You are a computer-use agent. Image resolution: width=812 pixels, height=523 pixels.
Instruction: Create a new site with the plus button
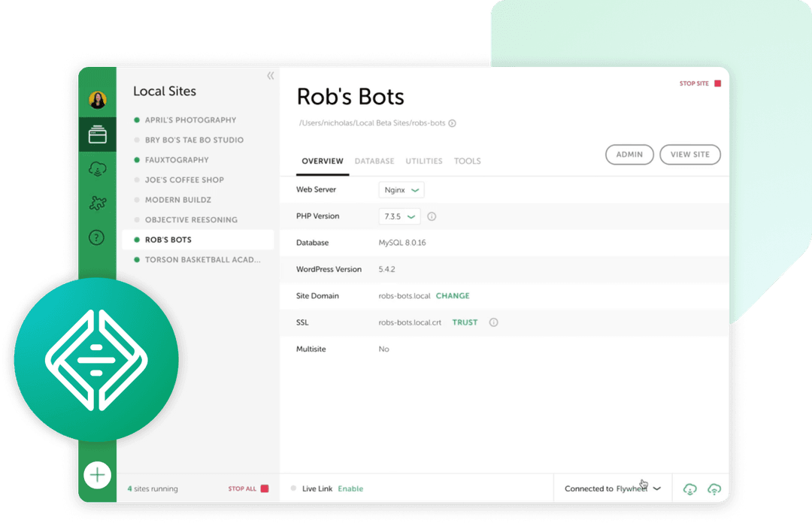tap(97, 475)
